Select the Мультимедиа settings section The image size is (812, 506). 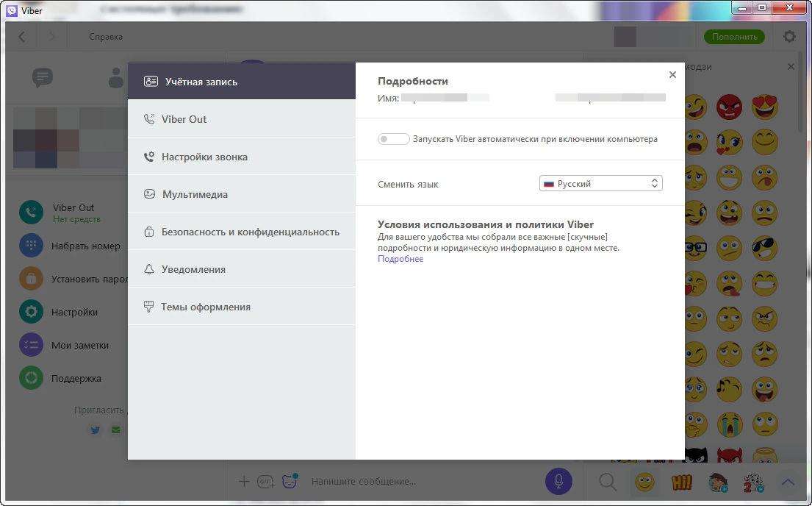click(241, 194)
